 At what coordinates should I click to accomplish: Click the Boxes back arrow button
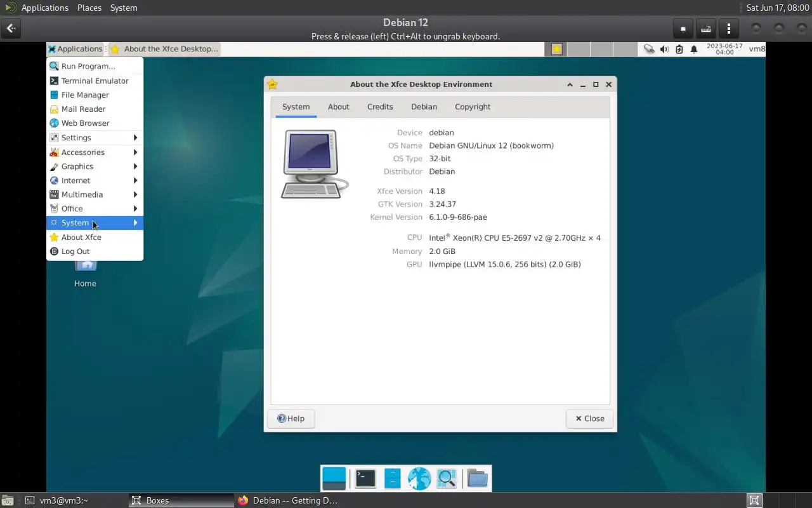[11, 29]
